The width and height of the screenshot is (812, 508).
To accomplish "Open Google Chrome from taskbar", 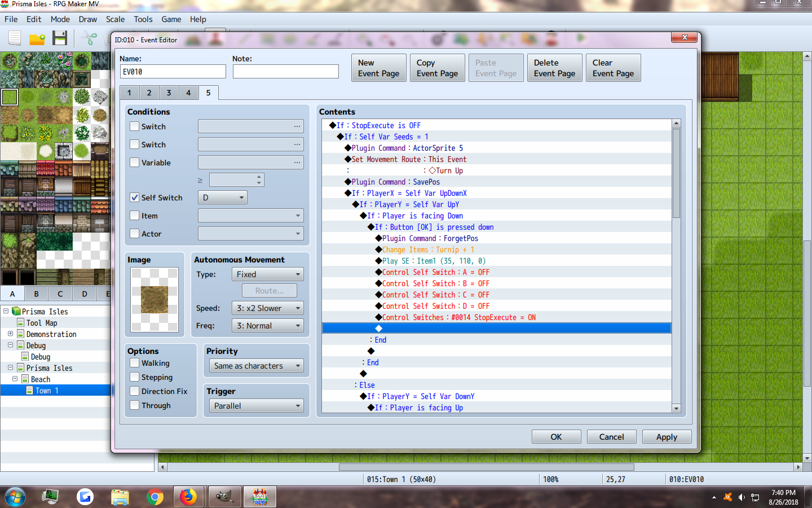I will click(155, 497).
